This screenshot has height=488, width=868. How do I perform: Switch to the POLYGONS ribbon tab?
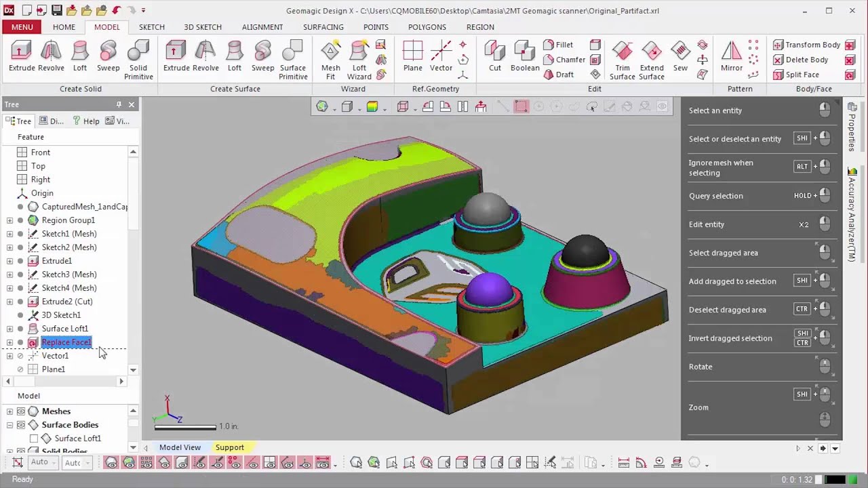coord(427,27)
